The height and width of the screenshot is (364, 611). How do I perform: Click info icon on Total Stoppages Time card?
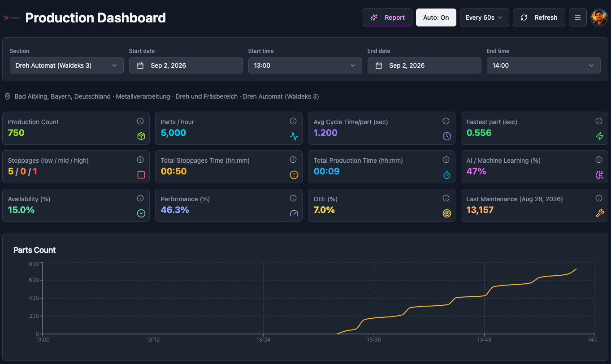(x=293, y=160)
